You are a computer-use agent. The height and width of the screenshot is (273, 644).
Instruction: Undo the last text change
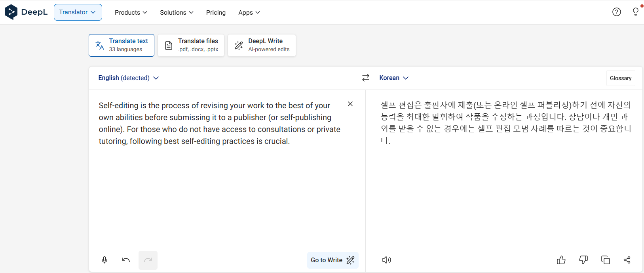[126, 260]
